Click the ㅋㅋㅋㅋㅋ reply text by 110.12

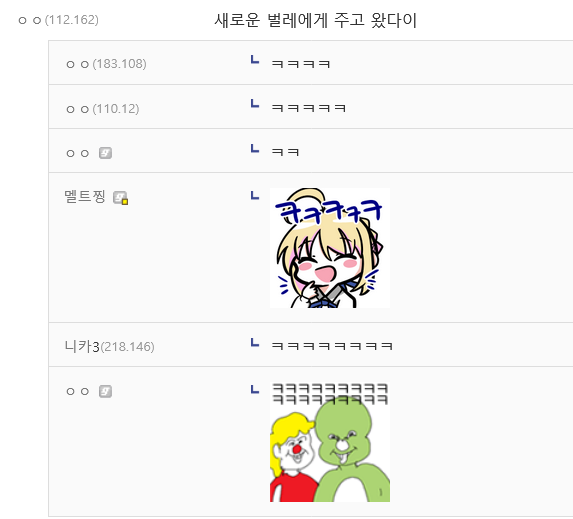308,108
